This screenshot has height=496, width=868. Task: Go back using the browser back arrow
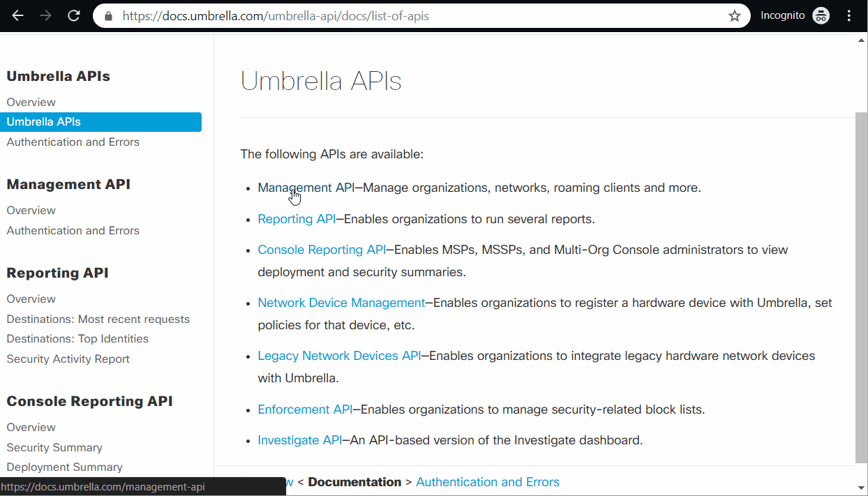[x=17, y=15]
